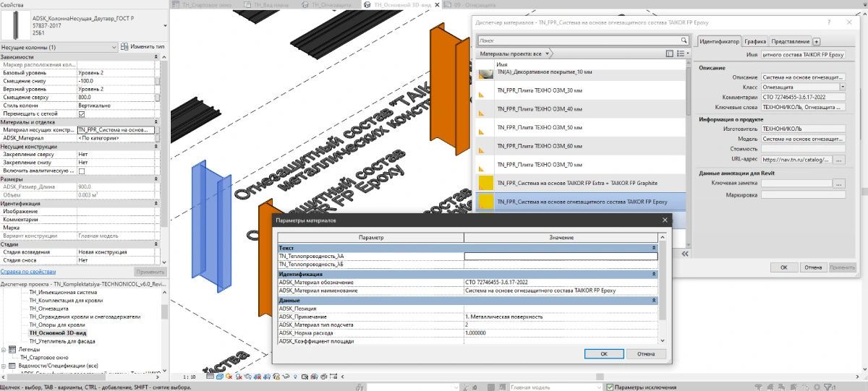Expand the Ведомости/Спецификации tree node
868x391 pixels.
click(4, 366)
